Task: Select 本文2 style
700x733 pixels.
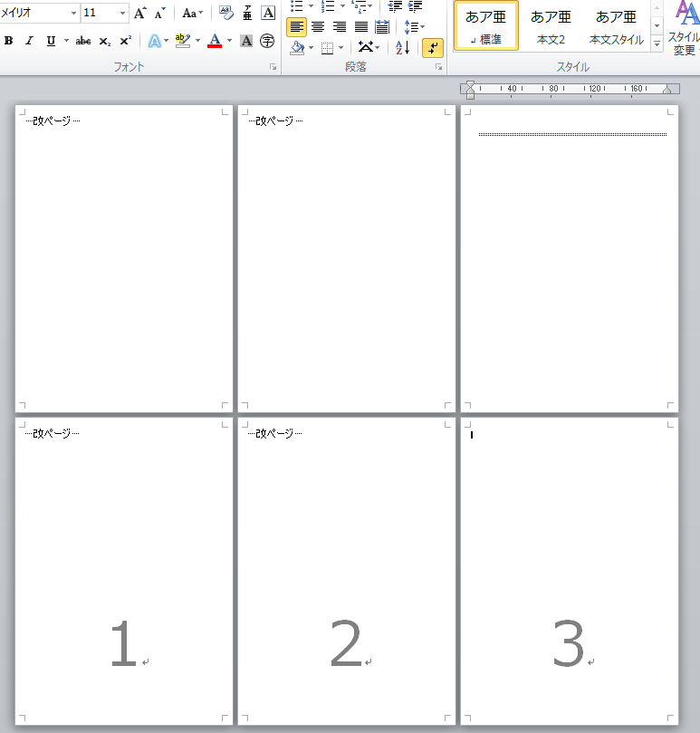Action: pos(551,26)
